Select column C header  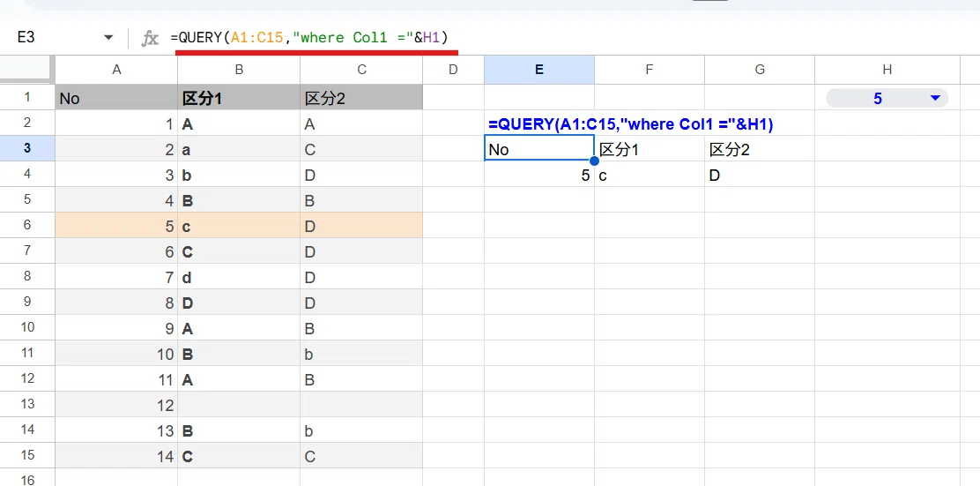pyautogui.click(x=361, y=70)
